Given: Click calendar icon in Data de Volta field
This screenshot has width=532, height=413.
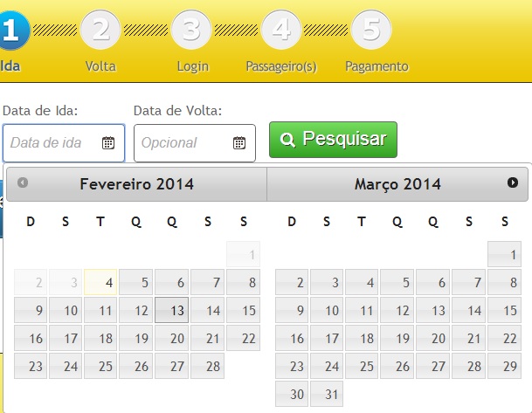Looking at the screenshot, I should (x=239, y=142).
